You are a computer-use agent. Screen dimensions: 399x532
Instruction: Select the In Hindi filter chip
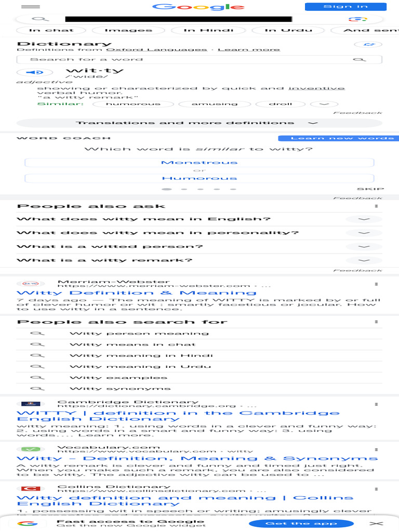click(x=209, y=30)
